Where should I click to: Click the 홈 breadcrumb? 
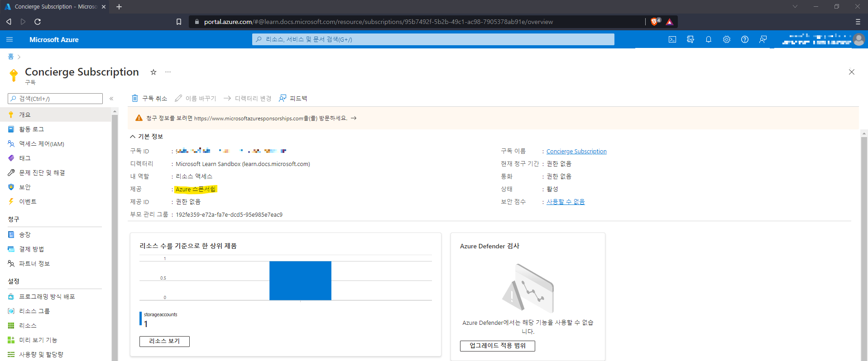[11, 57]
